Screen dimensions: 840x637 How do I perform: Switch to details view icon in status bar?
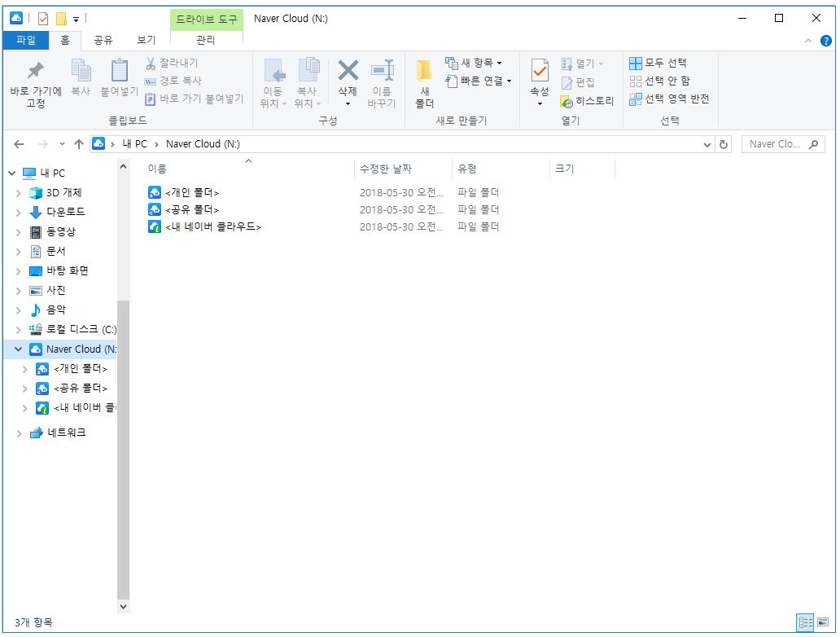click(805, 623)
